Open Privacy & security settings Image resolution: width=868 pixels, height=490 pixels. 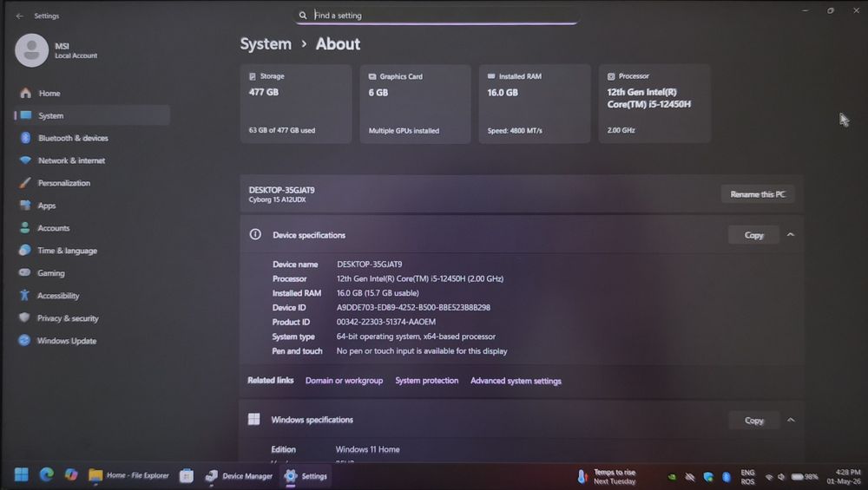[x=92, y=318]
